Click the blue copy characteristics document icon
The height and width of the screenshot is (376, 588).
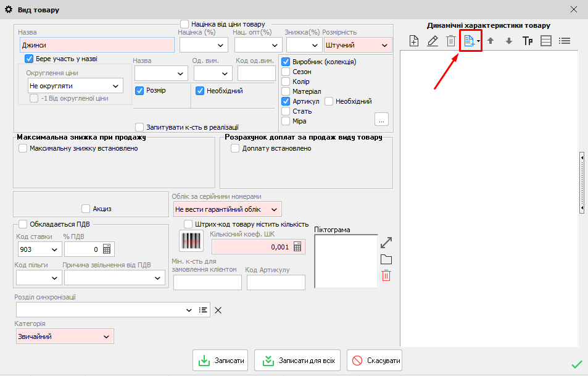pyautogui.click(x=470, y=41)
